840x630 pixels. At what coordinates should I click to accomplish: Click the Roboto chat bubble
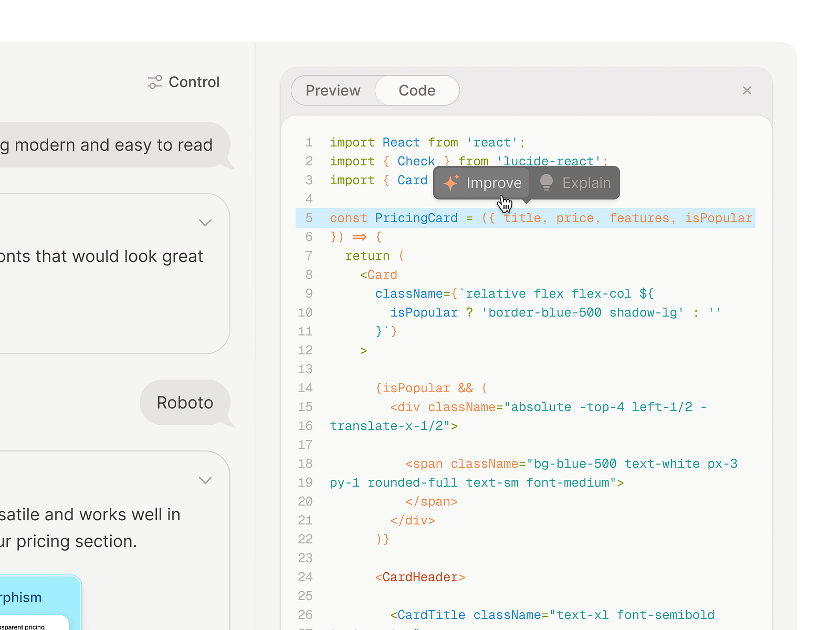click(x=185, y=402)
